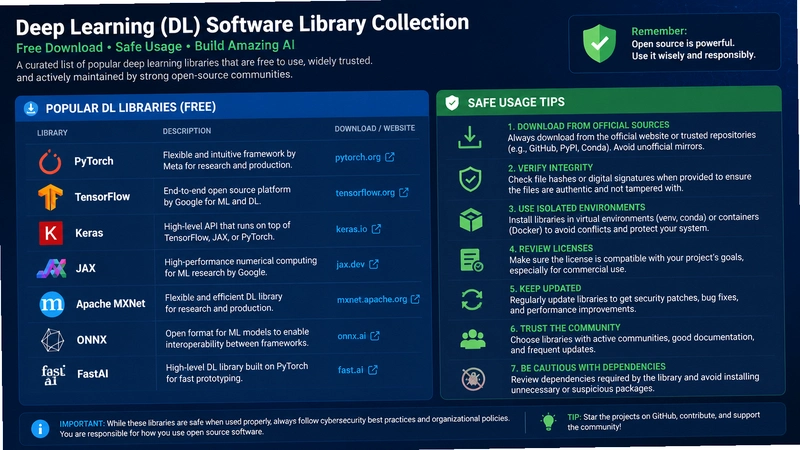Click the green checkmark shield near Remember

[599, 43]
